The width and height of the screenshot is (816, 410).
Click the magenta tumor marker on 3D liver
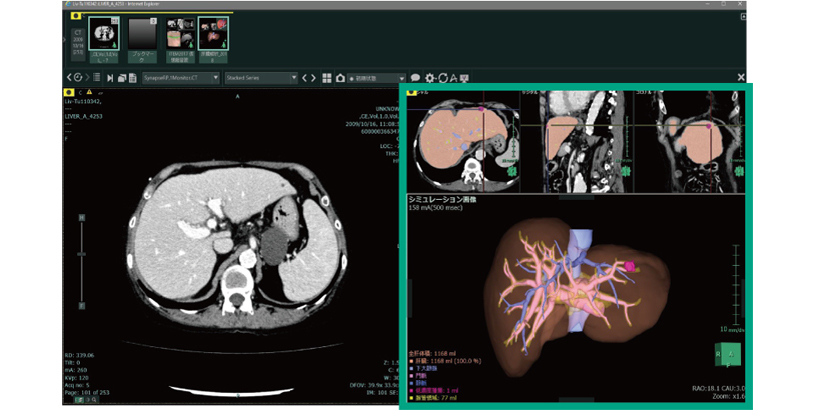pos(629,266)
